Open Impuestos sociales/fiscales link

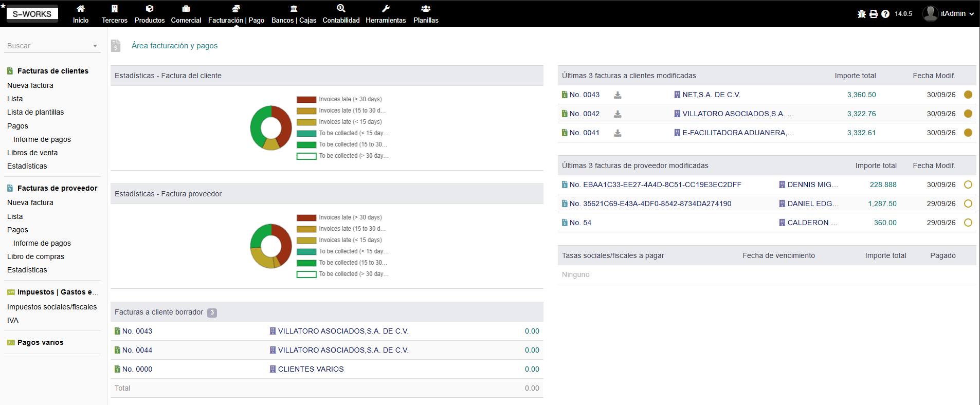coord(52,307)
